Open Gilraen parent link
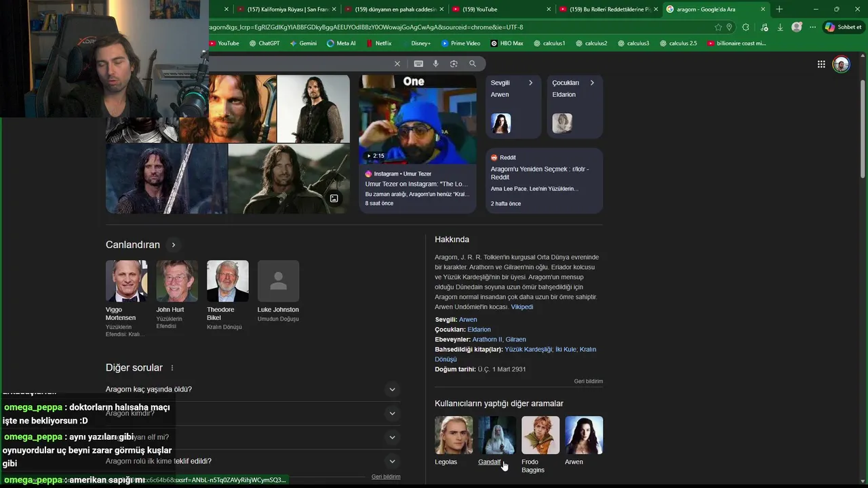 click(515, 340)
